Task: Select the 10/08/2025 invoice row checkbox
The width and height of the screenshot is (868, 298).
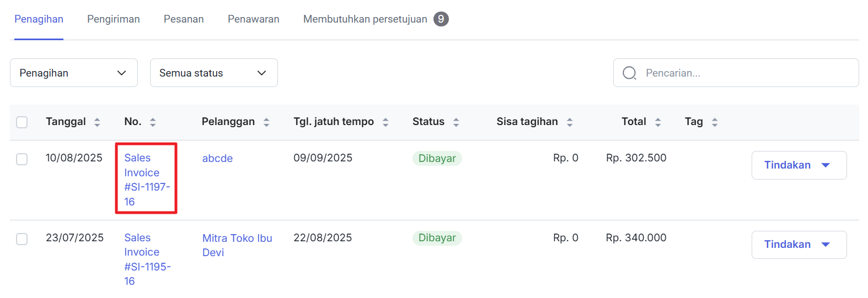Action: pos(22,159)
